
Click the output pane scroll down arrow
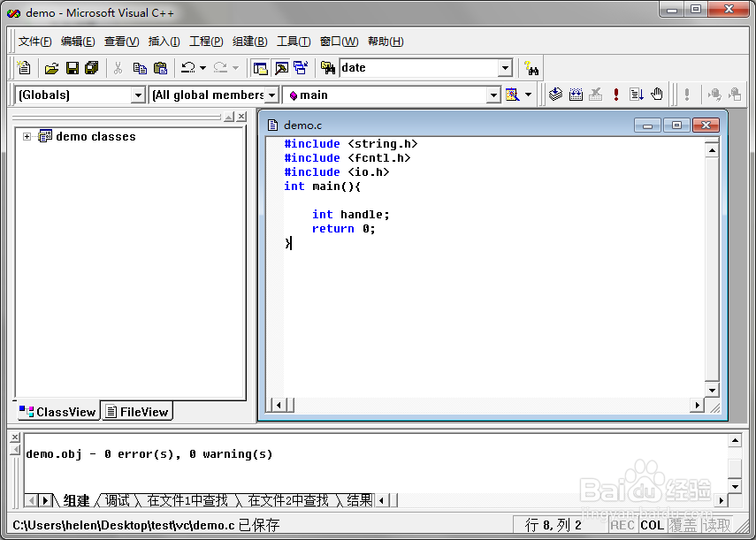pos(734,486)
